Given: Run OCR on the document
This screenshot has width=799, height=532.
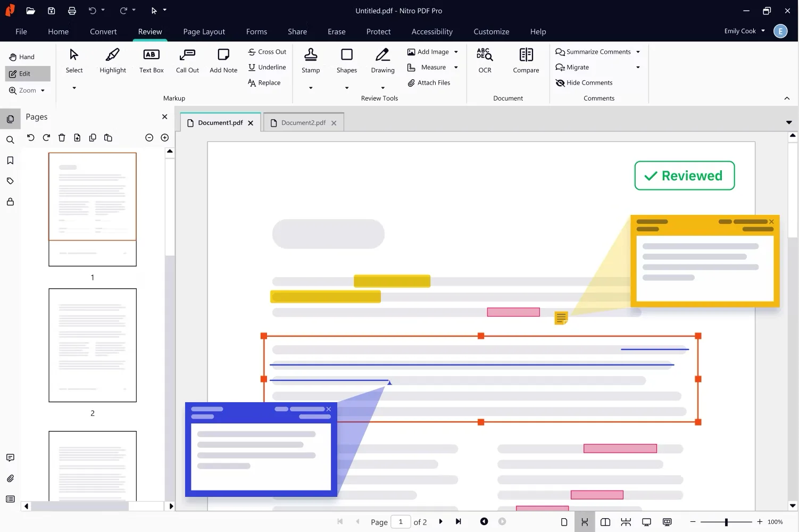Looking at the screenshot, I should point(485,61).
